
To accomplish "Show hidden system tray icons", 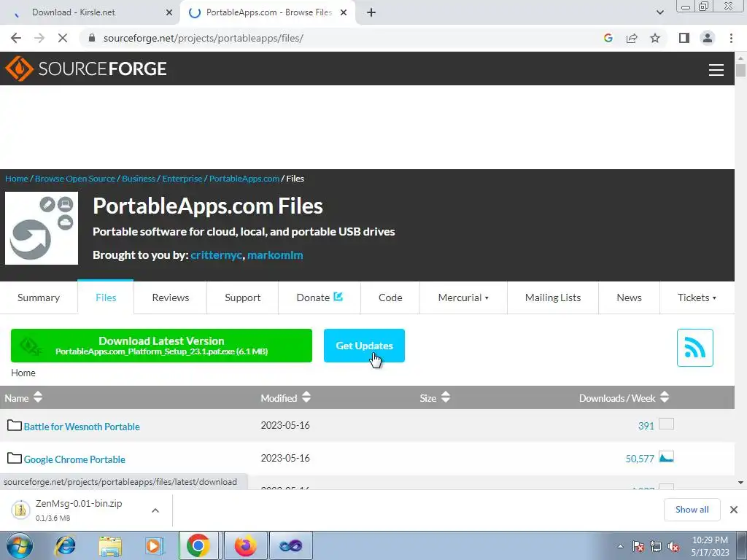I will (x=620, y=547).
